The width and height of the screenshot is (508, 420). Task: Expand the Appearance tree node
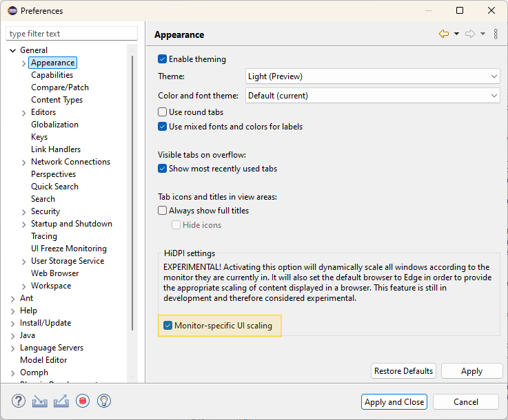coord(23,63)
